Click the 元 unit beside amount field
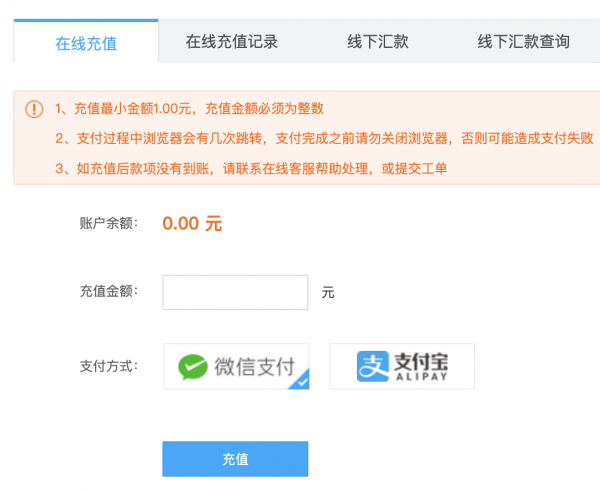The image size is (600, 491). [328, 293]
